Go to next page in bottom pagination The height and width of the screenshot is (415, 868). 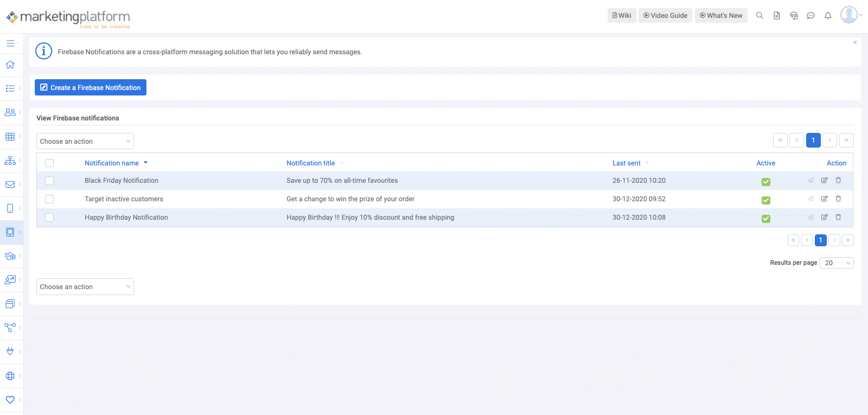tap(834, 240)
